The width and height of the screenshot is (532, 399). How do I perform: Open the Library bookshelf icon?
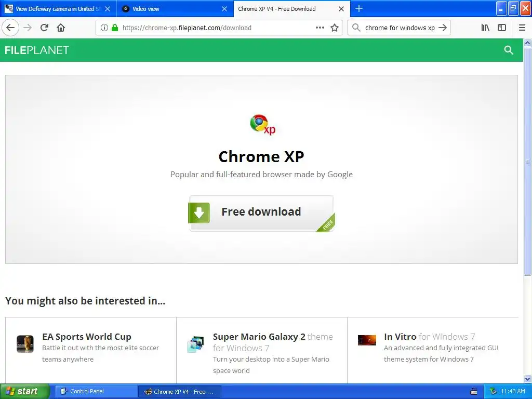(x=485, y=28)
